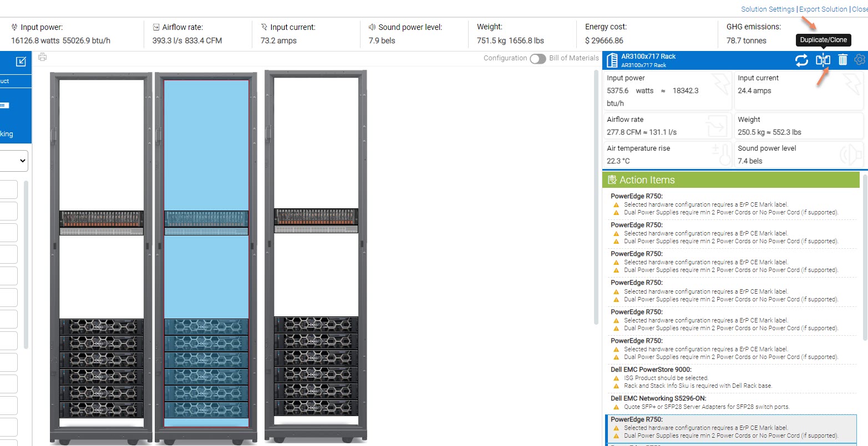Select the Dell EMC PowerStore 9000 action item
Viewport: 868px width, 446px height.
pos(732,377)
